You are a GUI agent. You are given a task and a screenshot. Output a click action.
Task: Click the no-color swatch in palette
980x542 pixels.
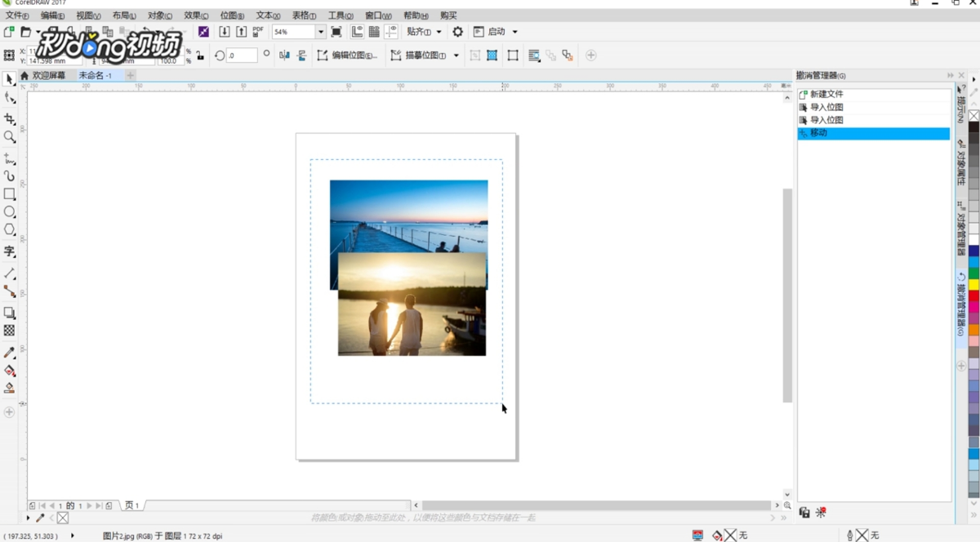point(974,116)
